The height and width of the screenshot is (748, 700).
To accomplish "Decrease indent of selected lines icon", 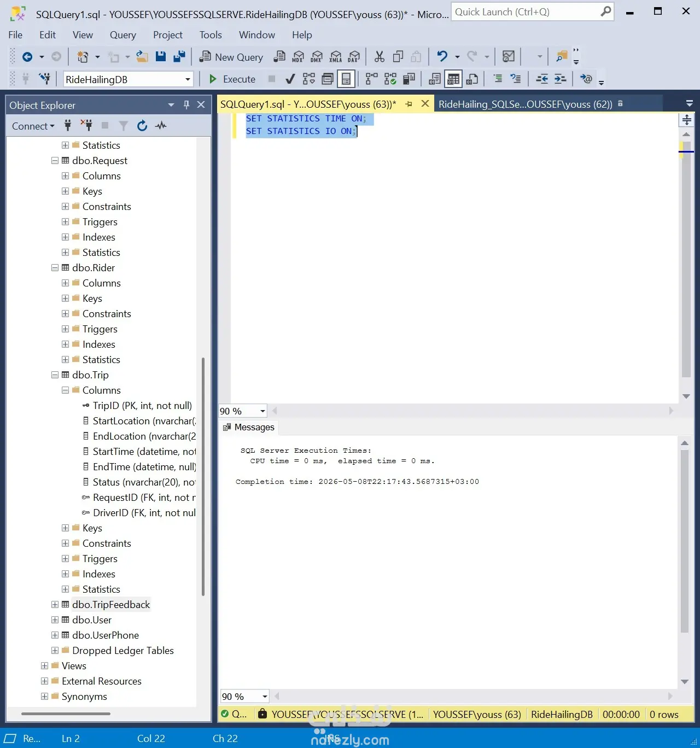I will pos(542,79).
